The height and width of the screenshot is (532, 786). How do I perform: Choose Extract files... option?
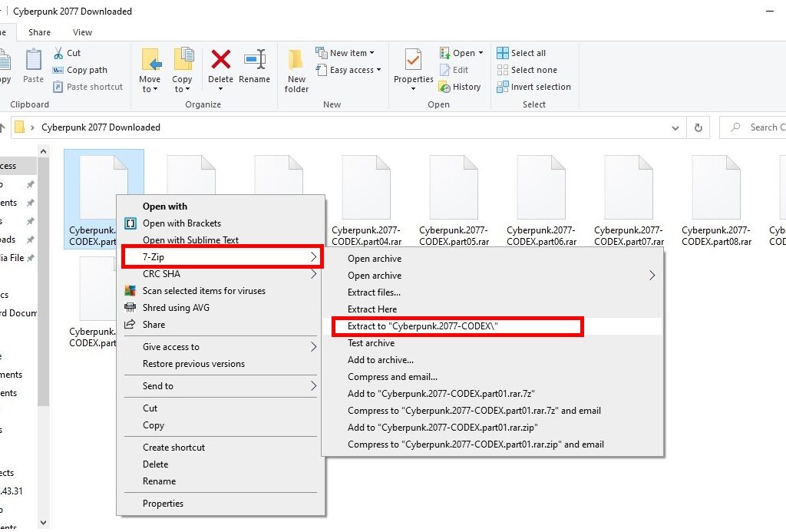(x=492, y=292)
